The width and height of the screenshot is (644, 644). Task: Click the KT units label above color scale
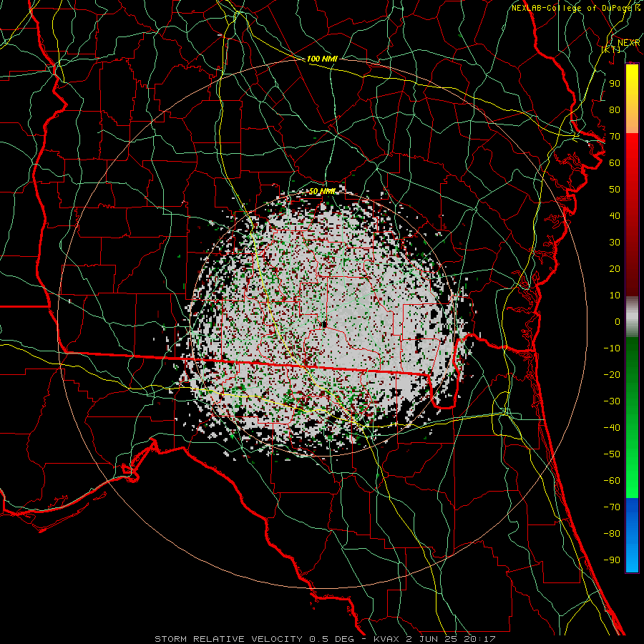coord(611,49)
